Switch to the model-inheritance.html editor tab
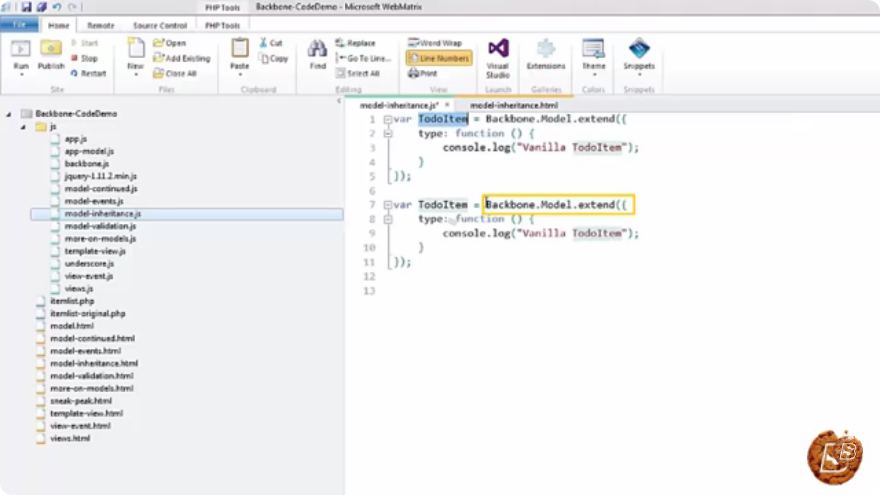The height and width of the screenshot is (495, 880). pos(514,105)
